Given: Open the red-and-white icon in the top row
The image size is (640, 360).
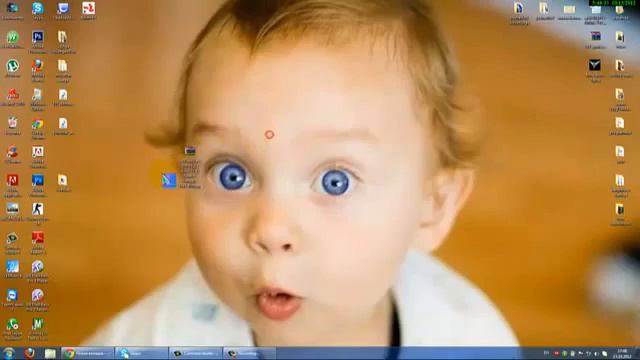Looking at the screenshot, I should tap(88, 8).
